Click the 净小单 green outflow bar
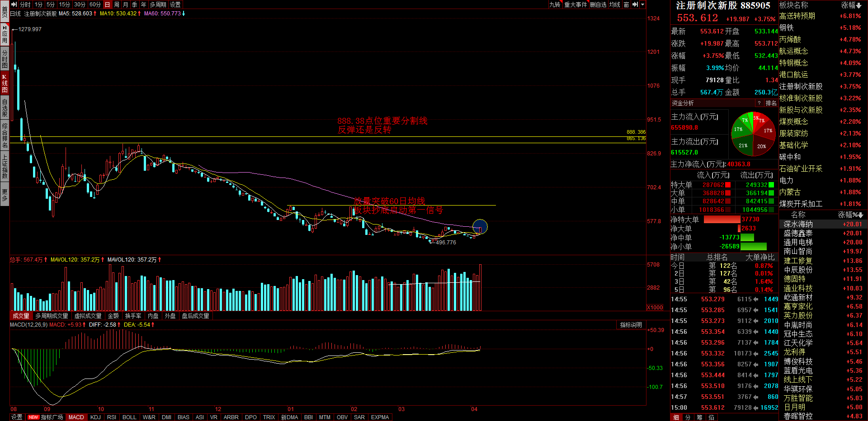Viewport: 868px width, 421px height. (753, 246)
